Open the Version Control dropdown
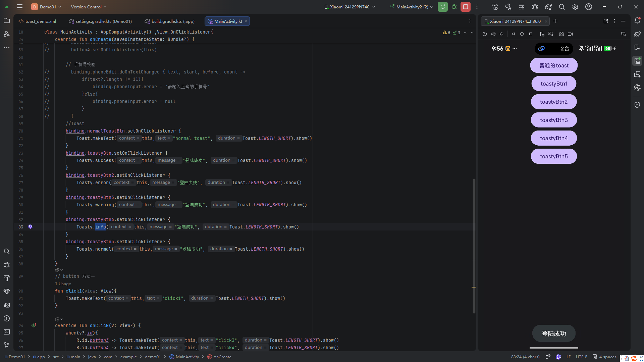The height and width of the screenshot is (362, 644). pyautogui.click(x=89, y=7)
